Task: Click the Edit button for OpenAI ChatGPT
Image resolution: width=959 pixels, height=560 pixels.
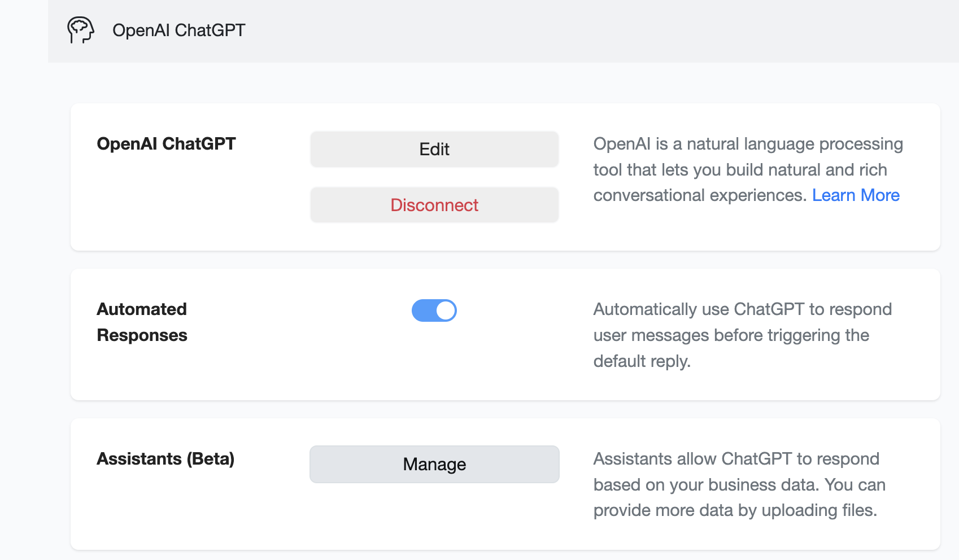Action: click(x=434, y=150)
